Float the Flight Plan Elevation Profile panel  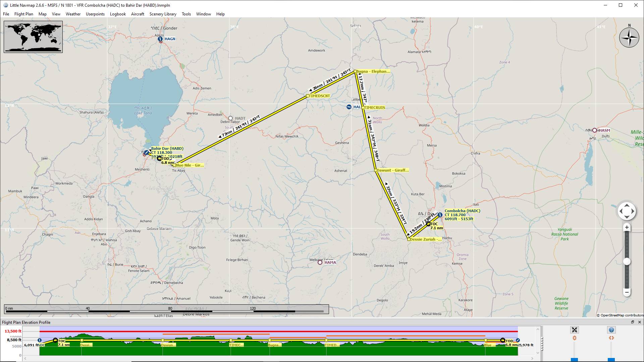[633, 322]
